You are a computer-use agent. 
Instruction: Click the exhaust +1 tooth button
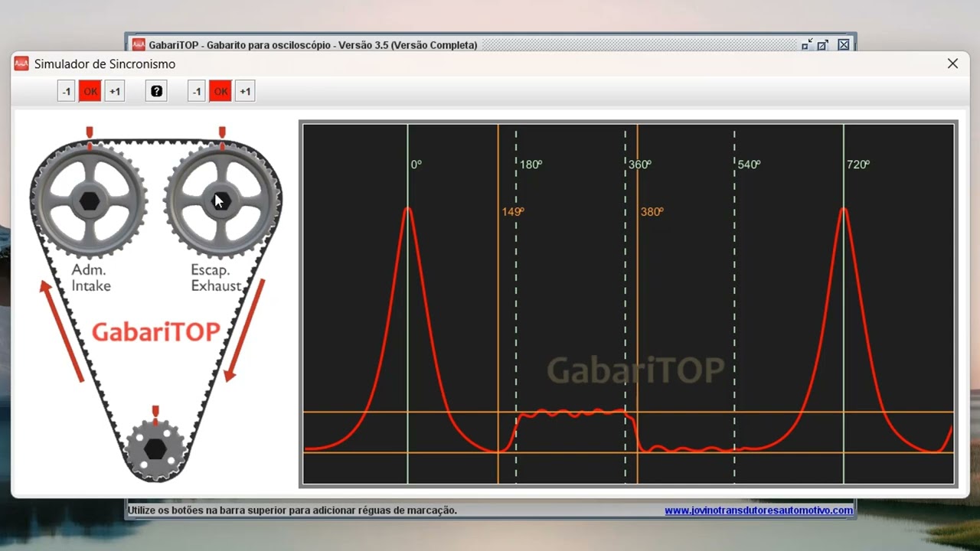[245, 92]
